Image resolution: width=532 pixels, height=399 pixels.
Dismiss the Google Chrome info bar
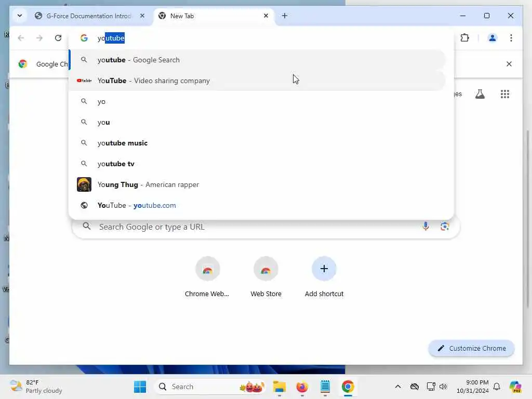pos(509,64)
